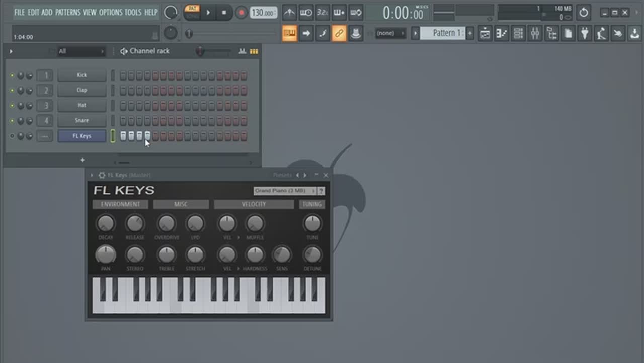Enable the first step of Clap
This screenshot has width=644, height=363.
tap(123, 91)
